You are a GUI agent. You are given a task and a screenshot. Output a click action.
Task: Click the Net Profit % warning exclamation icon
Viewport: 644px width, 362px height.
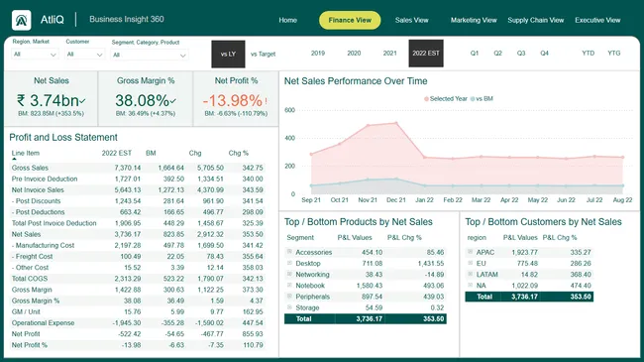point(267,101)
